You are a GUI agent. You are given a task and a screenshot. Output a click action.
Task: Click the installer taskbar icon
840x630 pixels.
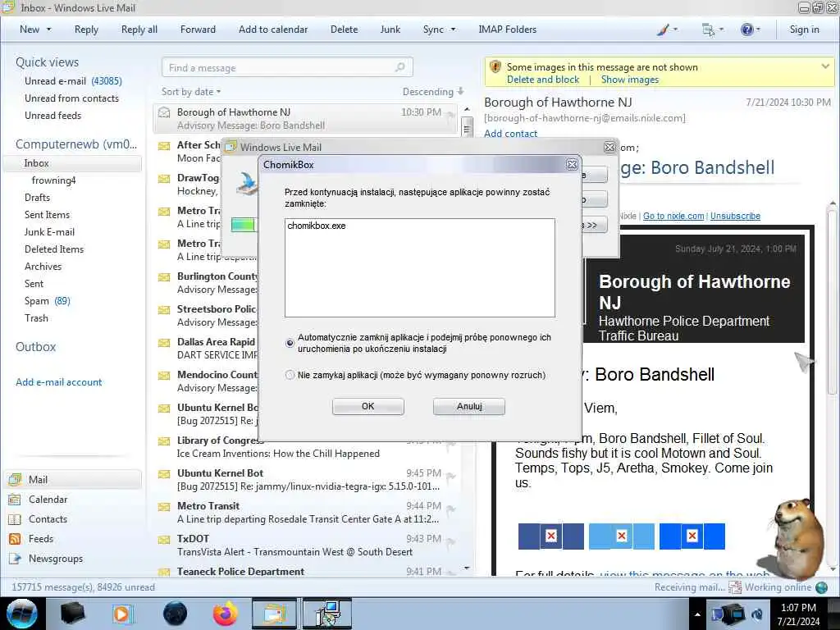[x=327, y=614]
